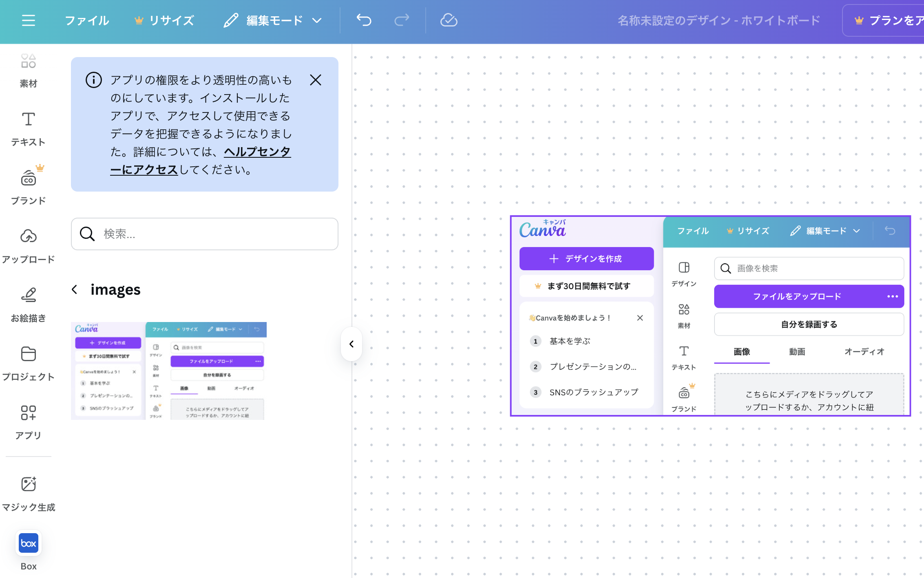
Task: Close the app permissions notice
Action: coord(315,80)
